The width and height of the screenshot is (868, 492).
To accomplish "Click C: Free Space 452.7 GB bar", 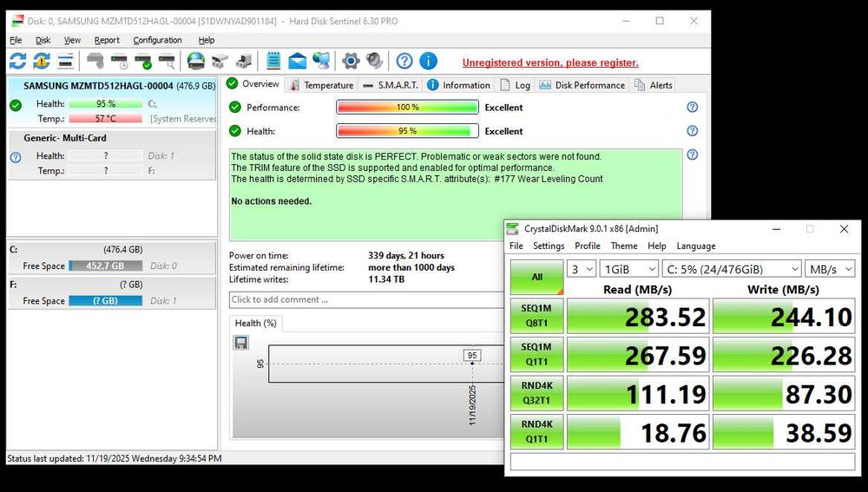I will pyautogui.click(x=105, y=266).
